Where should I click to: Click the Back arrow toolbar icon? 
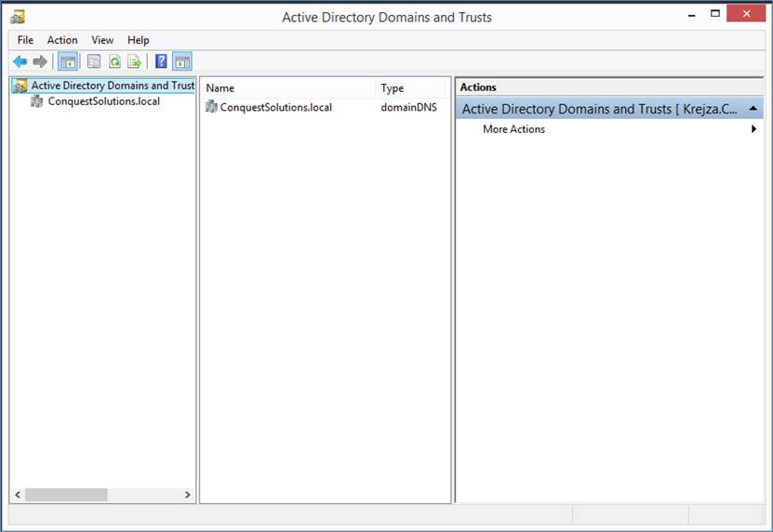20,61
